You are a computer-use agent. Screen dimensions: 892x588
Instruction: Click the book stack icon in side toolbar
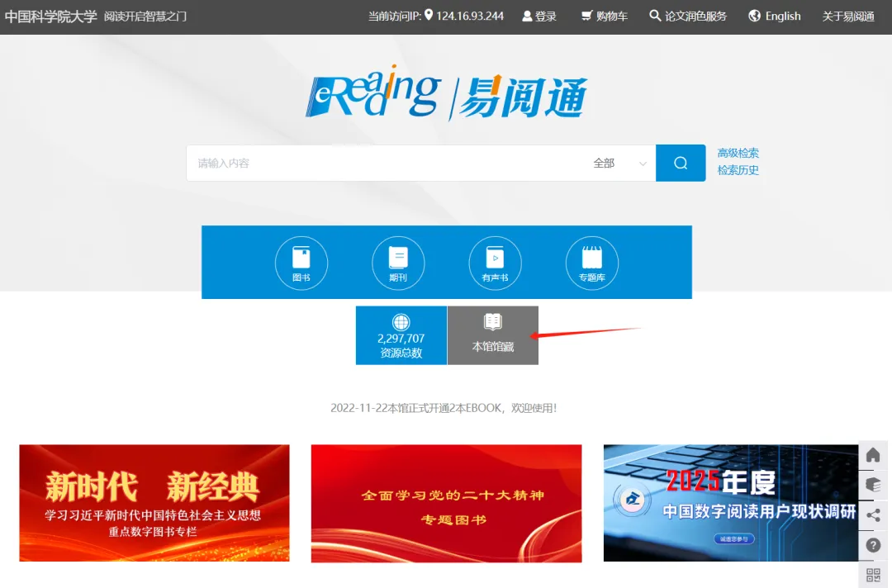coord(873,485)
